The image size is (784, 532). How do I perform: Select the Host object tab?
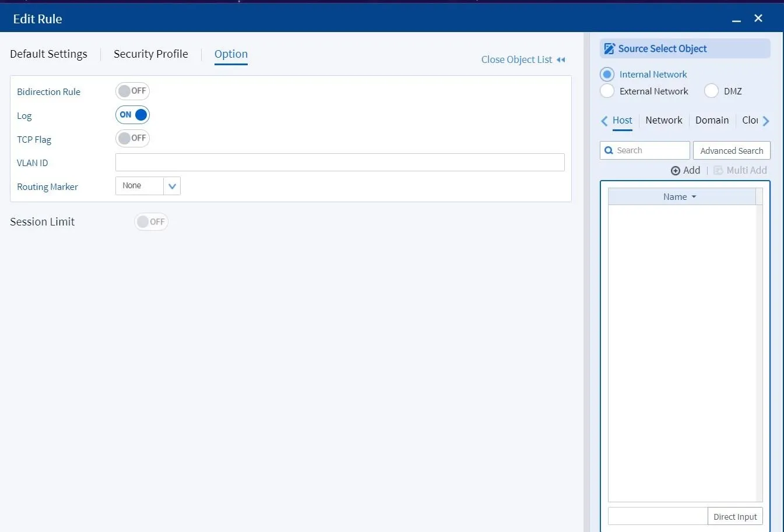[x=623, y=121]
